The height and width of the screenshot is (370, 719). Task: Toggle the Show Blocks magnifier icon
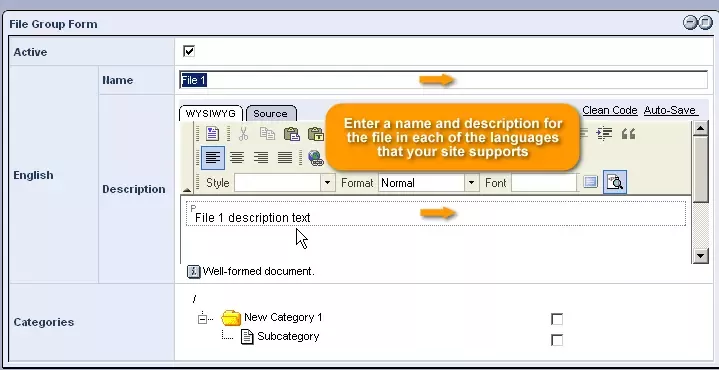point(615,182)
